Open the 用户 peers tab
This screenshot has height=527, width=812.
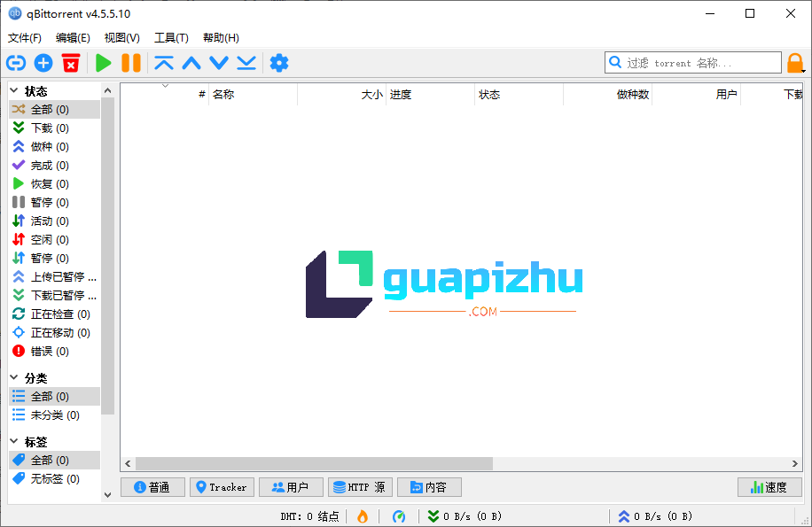291,487
